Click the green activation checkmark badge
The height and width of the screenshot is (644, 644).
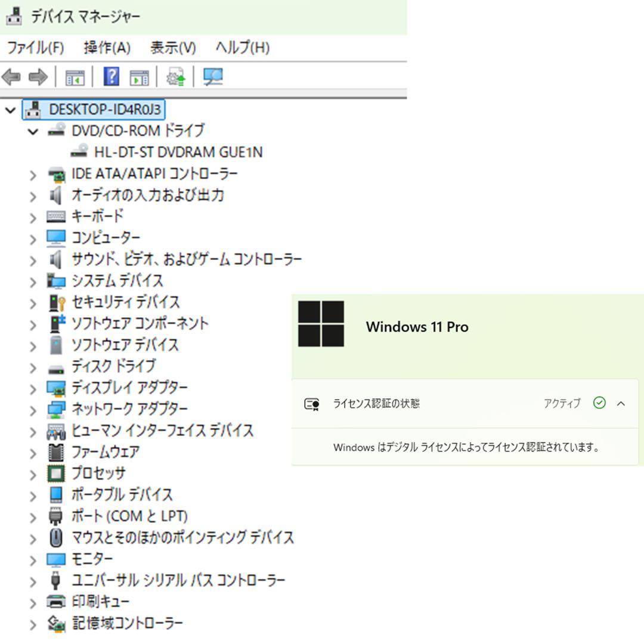(x=599, y=403)
